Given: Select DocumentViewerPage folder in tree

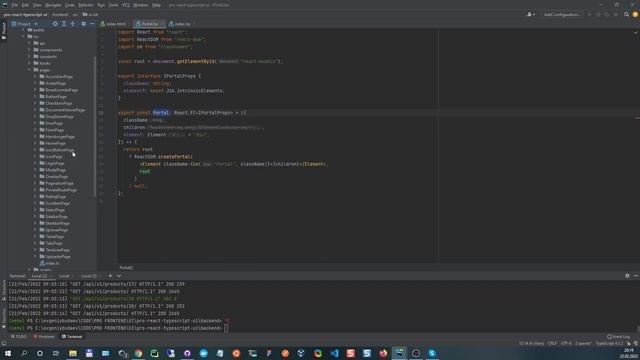Looking at the screenshot, I should (x=62, y=110).
